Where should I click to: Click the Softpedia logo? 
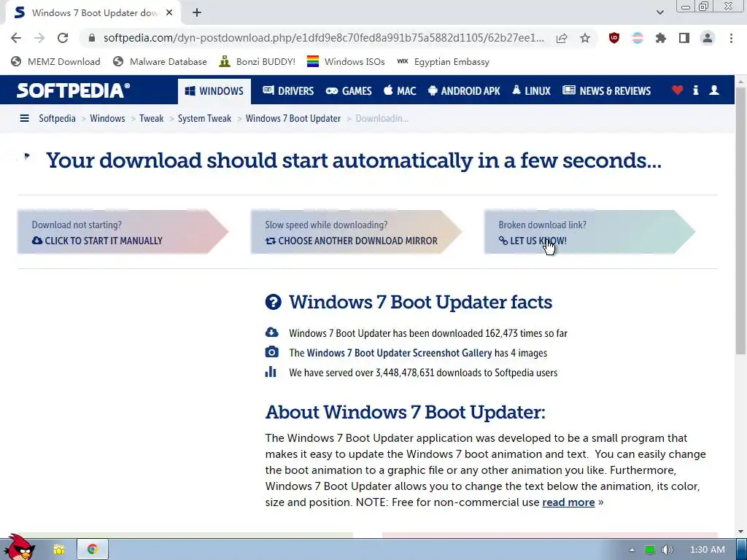(x=74, y=90)
